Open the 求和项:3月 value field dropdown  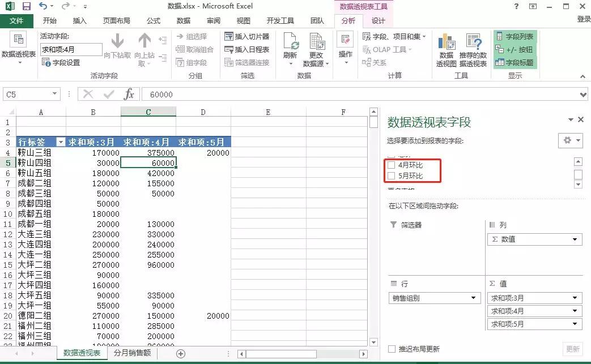[x=575, y=298]
